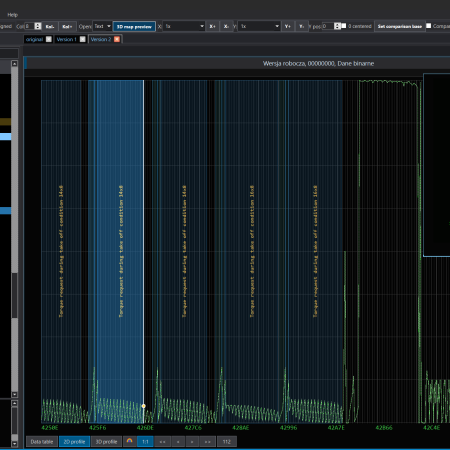Image resolution: width=450 pixels, height=450 pixels.
Task: Expand the Text format dropdown
Action: click(102, 26)
